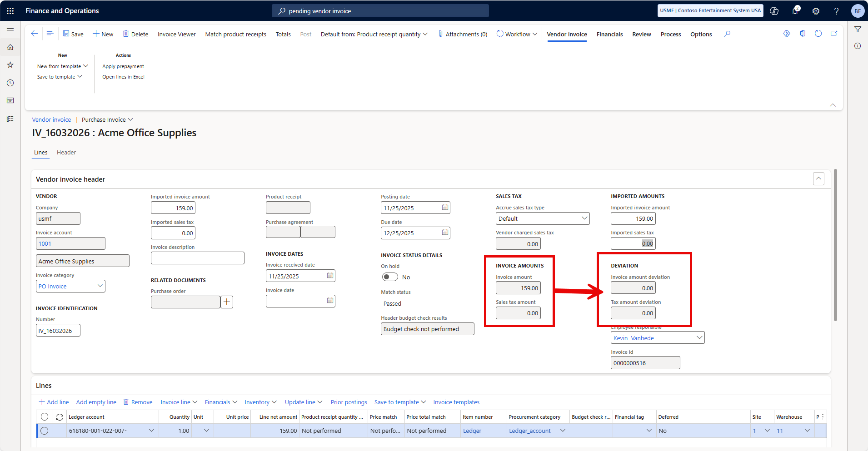Click the plus button beside Purchase order
The height and width of the screenshot is (451, 868).
point(227,302)
